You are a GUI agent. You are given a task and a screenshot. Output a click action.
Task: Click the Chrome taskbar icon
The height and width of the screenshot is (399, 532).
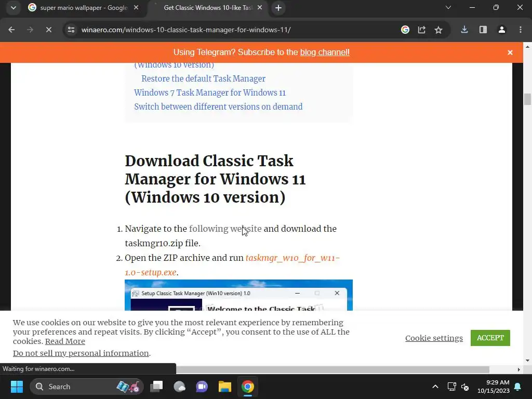coord(248,387)
